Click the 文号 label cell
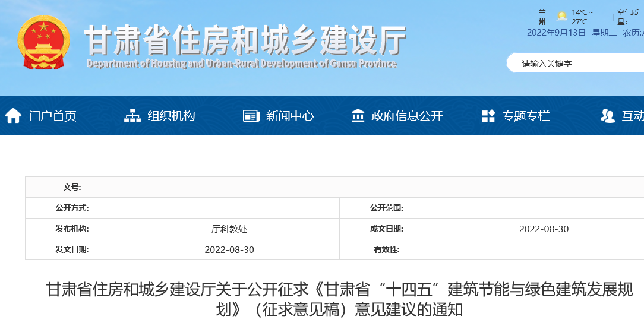The image size is (644, 326). [72, 187]
